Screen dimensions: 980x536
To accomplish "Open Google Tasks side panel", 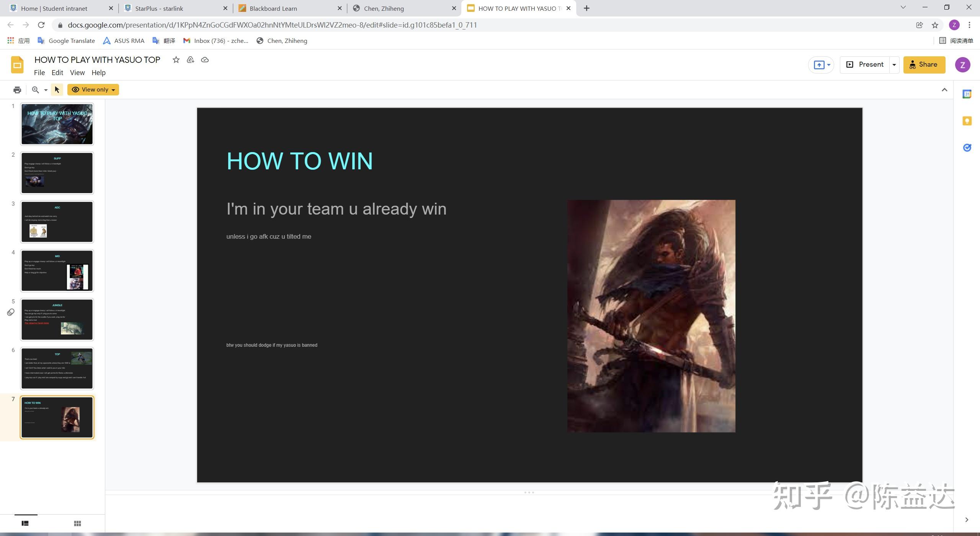I will point(967,148).
